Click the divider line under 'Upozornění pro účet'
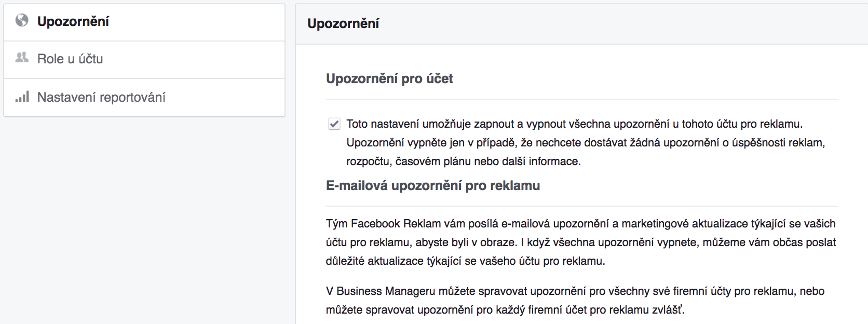Viewport: 868px width, 324px height. coord(582,99)
